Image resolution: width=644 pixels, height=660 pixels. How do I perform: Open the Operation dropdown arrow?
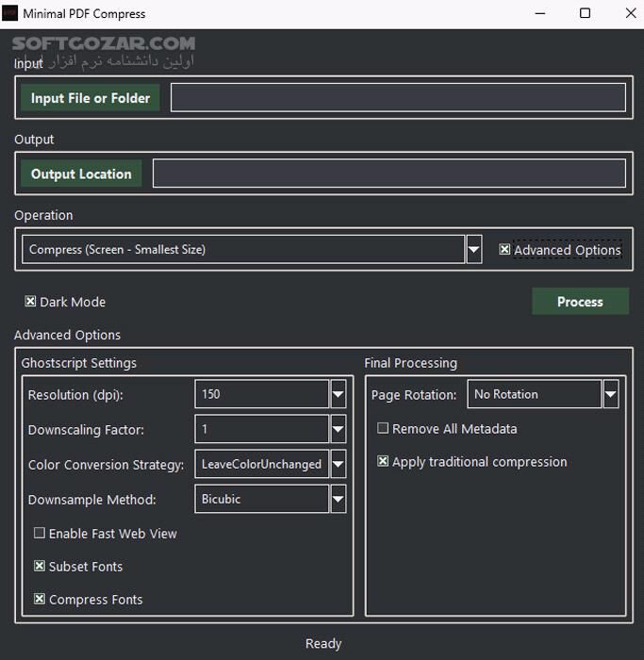(473, 250)
